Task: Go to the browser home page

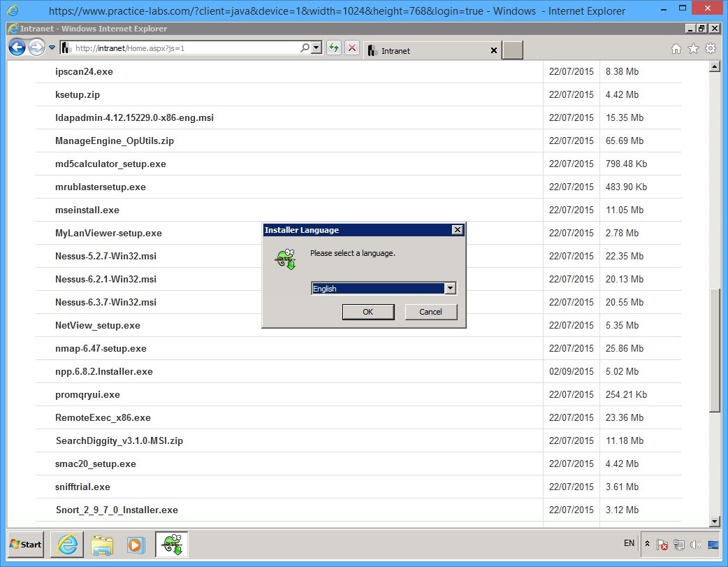Action: click(676, 50)
